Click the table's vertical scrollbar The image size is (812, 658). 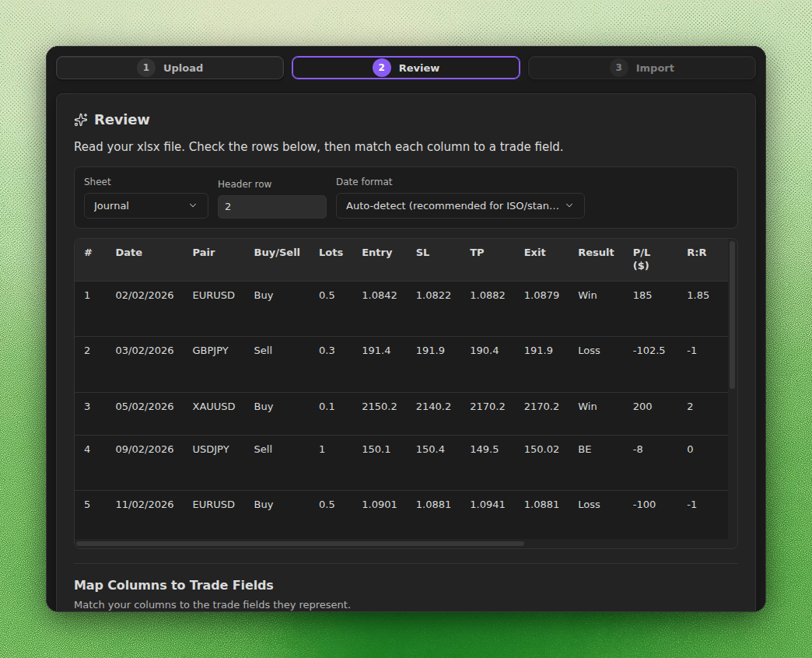point(732,315)
